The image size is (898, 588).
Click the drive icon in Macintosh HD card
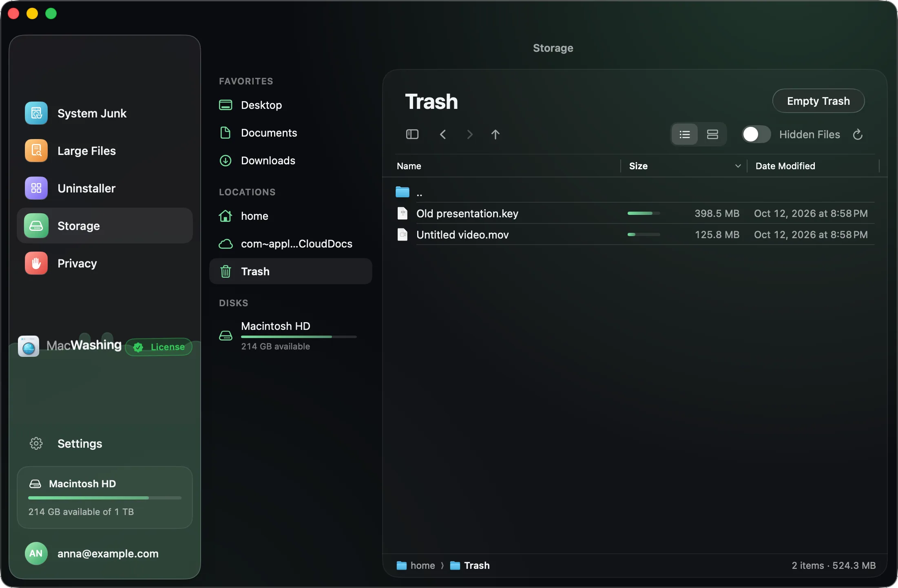click(x=35, y=484)
